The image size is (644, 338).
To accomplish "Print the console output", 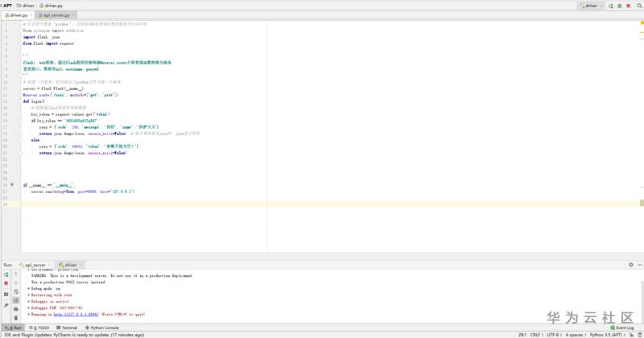I will (x=16, y=309).
